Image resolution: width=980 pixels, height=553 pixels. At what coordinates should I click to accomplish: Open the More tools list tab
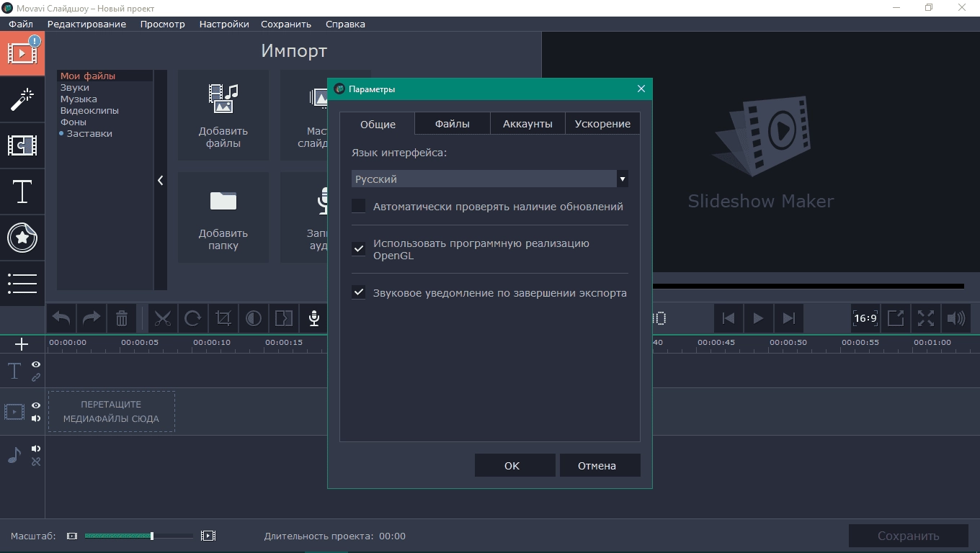point(22,283)
